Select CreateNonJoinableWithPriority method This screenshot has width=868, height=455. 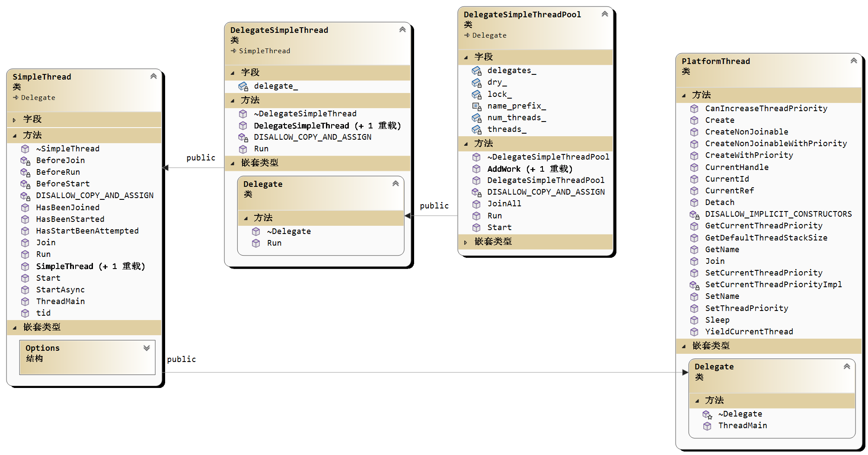pyautogui.click(x=776, y=144)
